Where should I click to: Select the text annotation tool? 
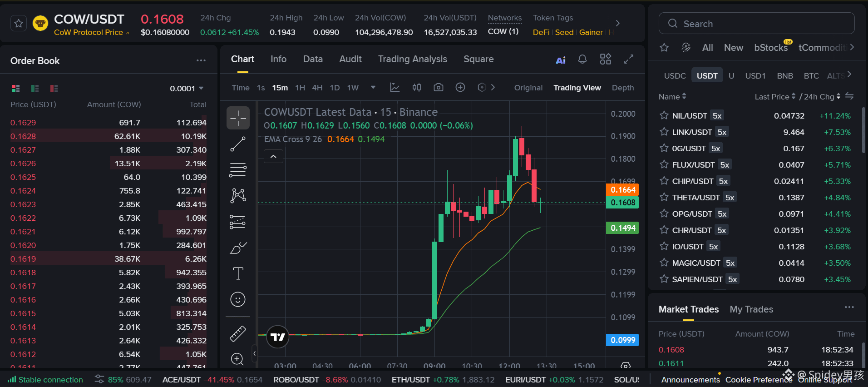[x=238, y=273]
